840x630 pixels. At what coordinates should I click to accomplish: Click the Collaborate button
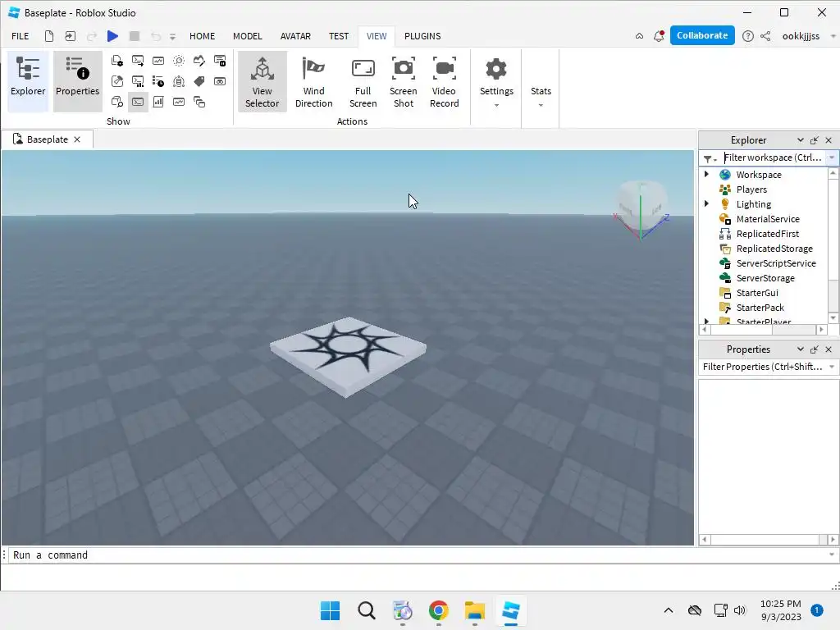702,35
